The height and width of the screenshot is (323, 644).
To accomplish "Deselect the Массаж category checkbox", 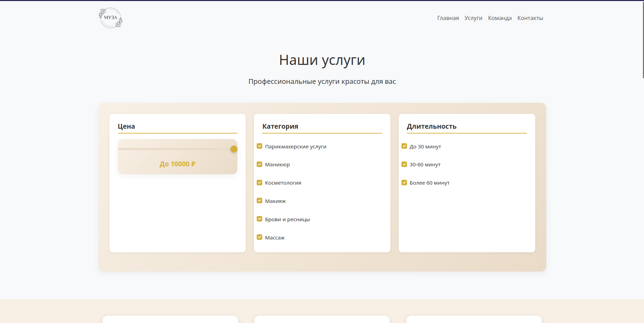I will [259, 237].
